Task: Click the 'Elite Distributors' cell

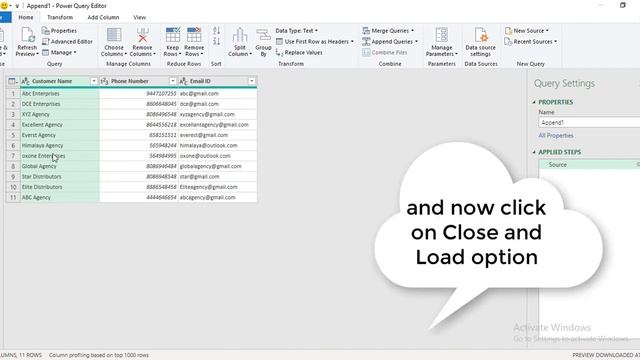Action: [60, 187]
